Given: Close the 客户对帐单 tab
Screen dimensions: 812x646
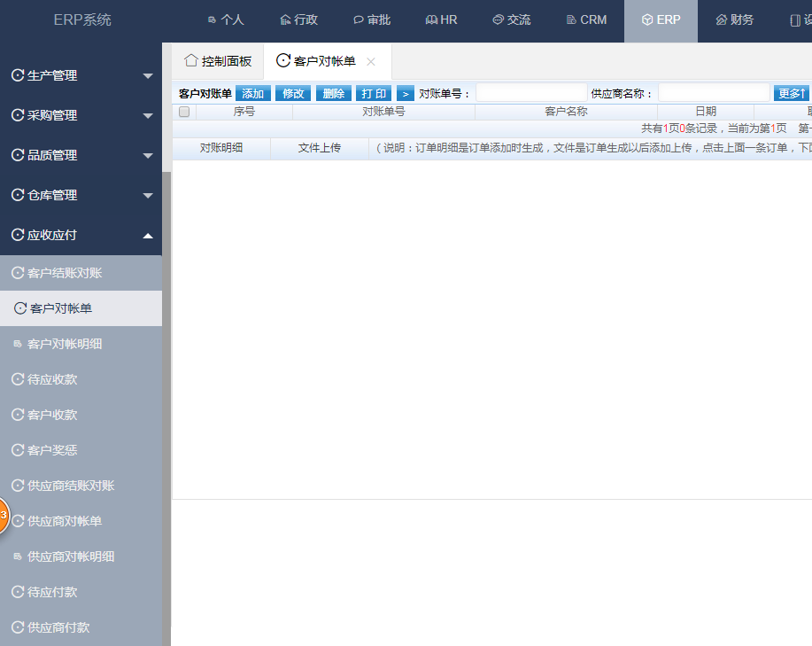Looking at the screenshot, I should 371,61.
